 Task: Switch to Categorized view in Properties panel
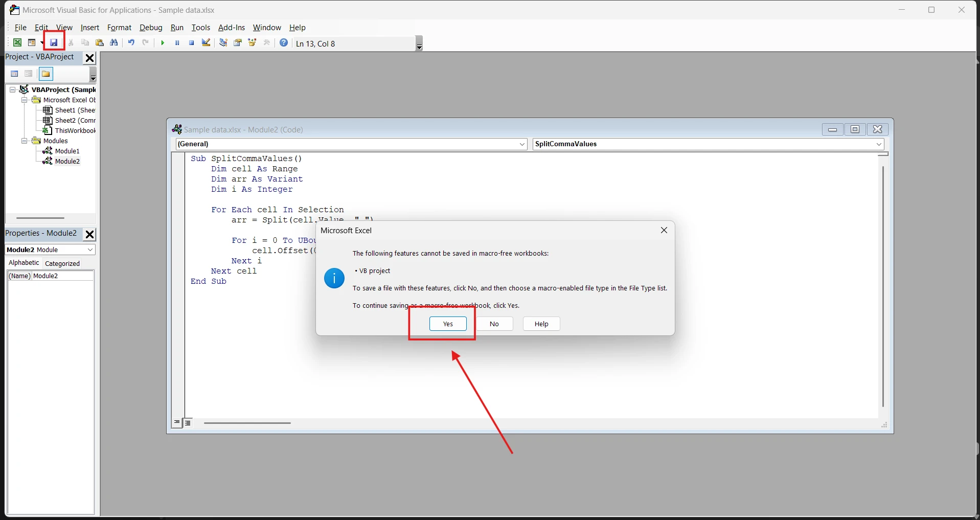point(62,263)
